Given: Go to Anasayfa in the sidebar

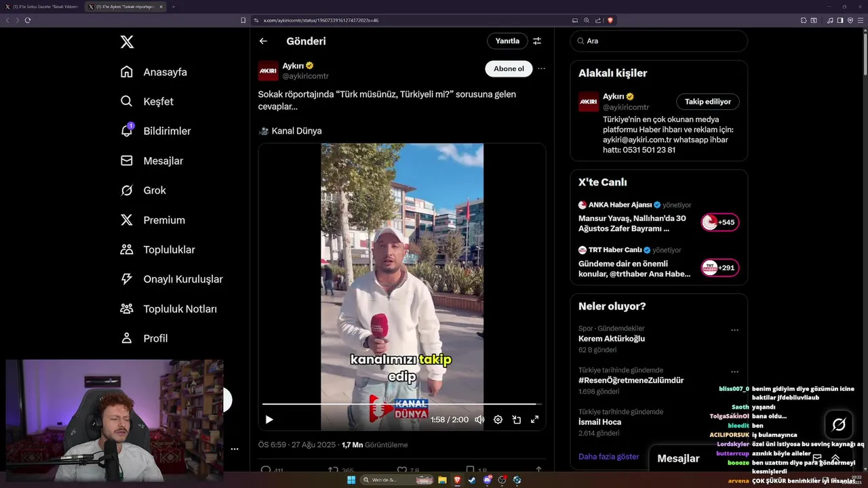Looking at the screenshot, I should click(x=153, y=72).
